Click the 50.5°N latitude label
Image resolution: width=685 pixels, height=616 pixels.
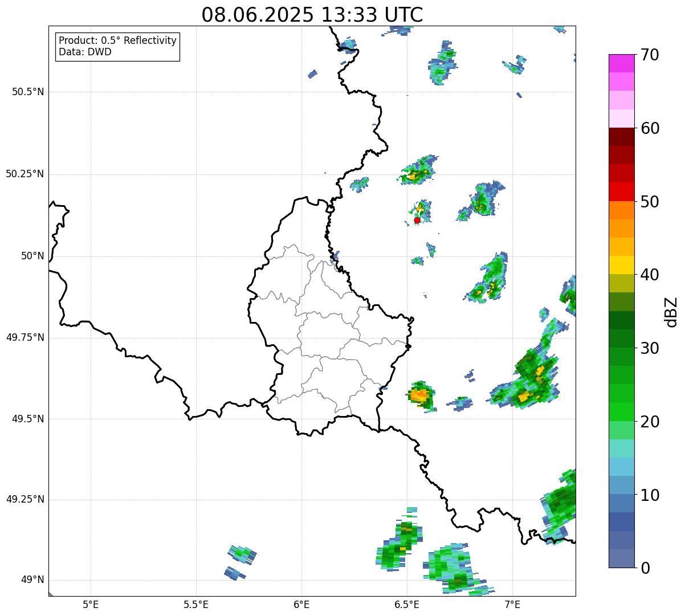pyautogui.click(x=28, y=92)
